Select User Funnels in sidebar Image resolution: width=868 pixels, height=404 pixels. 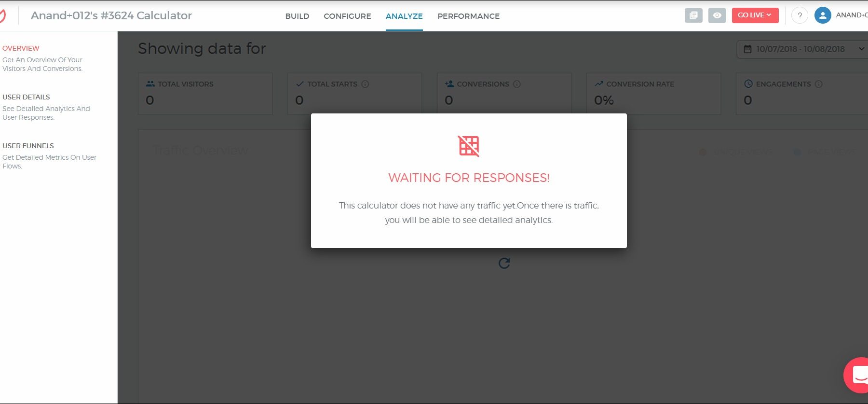point(28,146)
